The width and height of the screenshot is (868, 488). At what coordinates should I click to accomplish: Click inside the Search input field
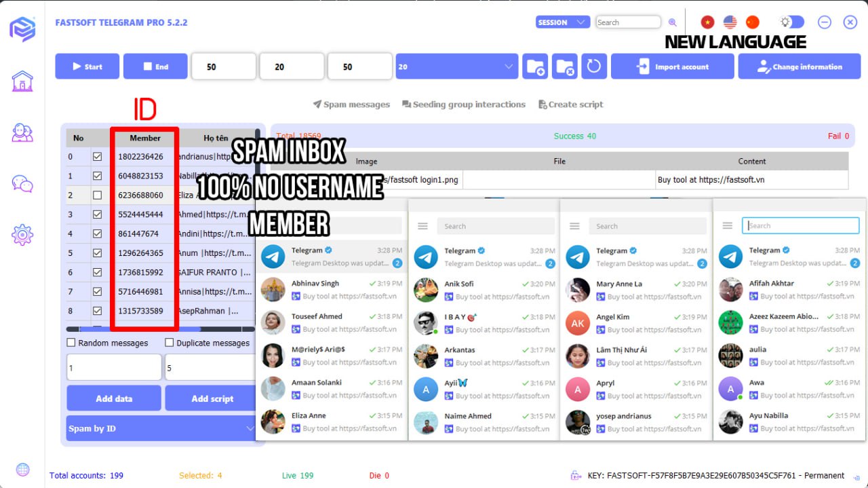(627, 22)
